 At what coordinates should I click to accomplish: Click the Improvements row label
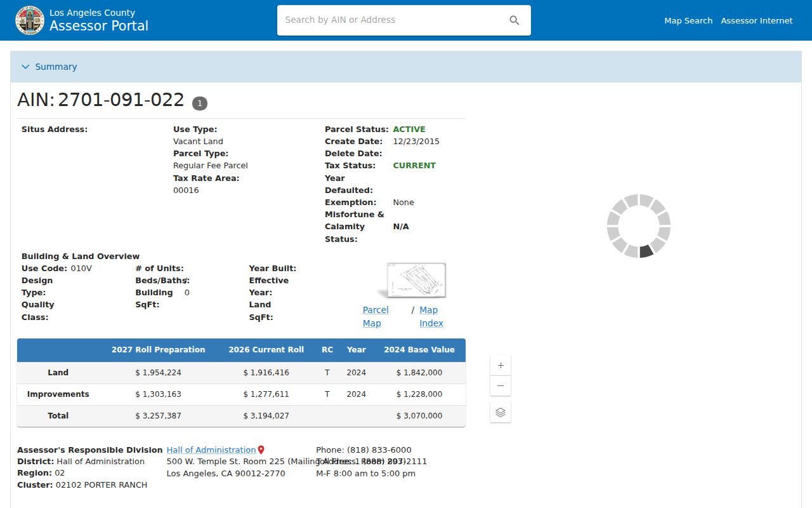click(58, 394)
